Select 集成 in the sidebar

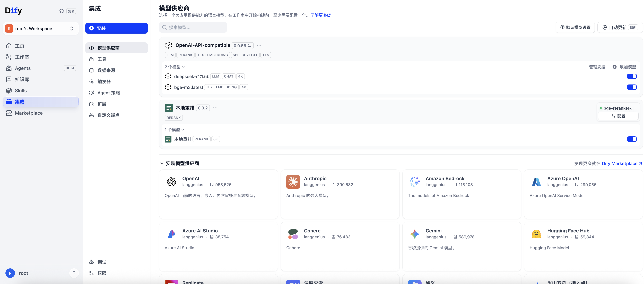[40, 102]
